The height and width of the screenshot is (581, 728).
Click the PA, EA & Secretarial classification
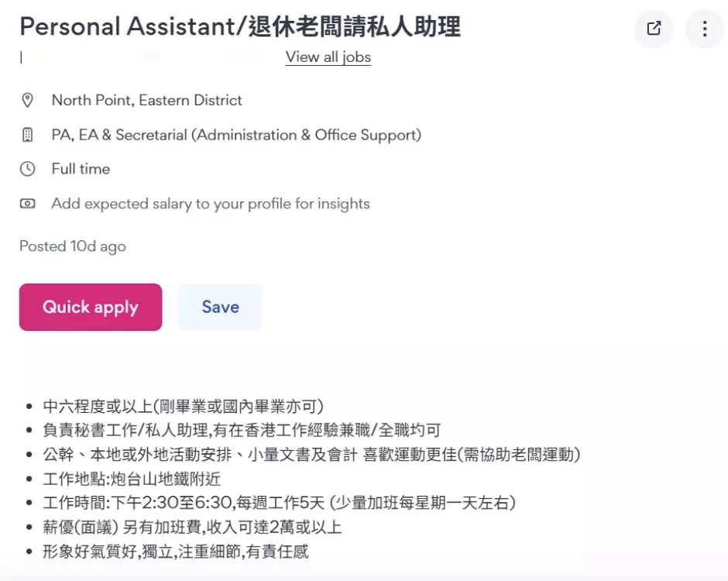[236, 135]
